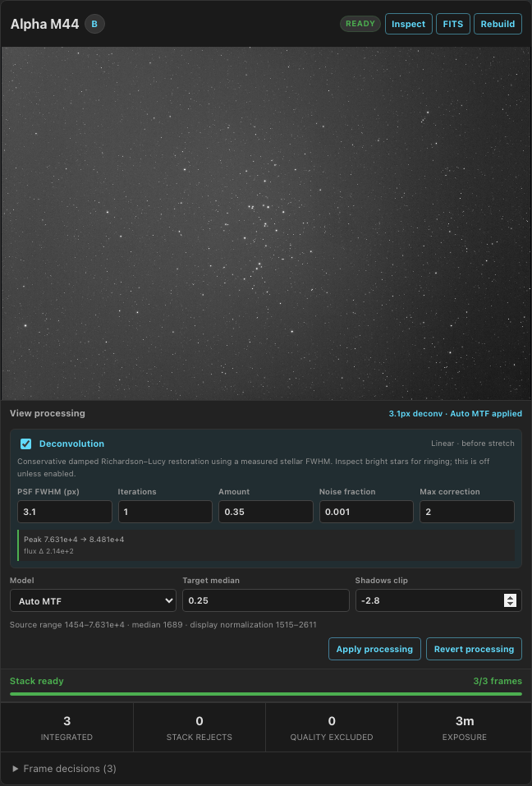Click the 'Linear · before stretch' note
The image size is (532, 786).
472,444
